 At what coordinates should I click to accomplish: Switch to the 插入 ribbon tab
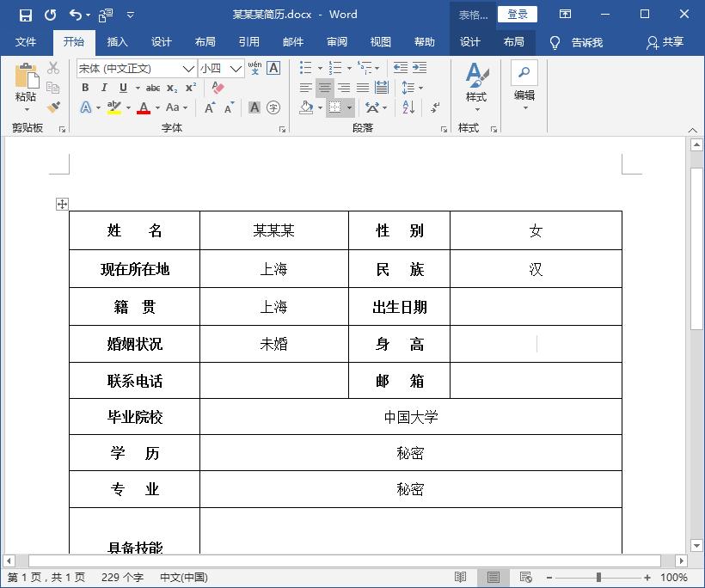tap(117, 41)
